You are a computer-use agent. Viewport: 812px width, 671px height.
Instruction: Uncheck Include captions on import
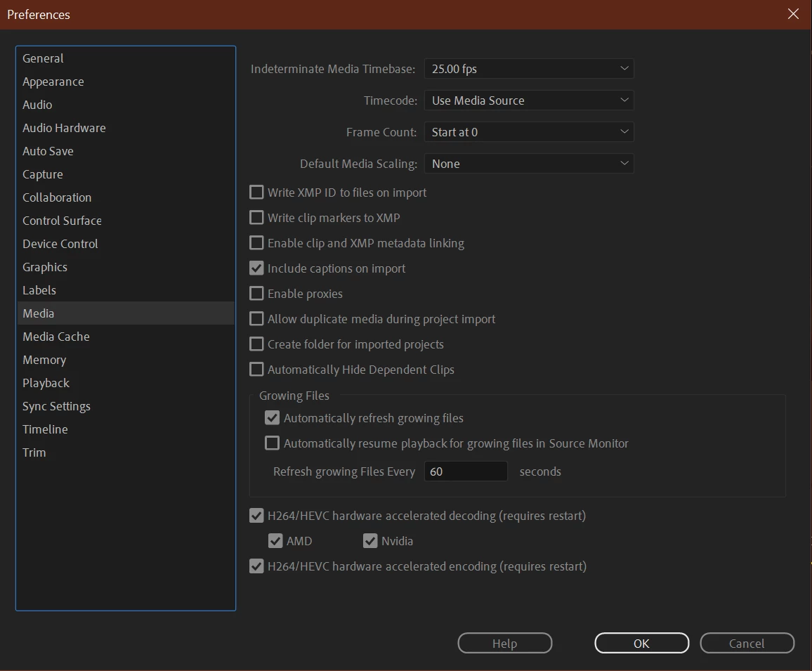[x=256, y=268]
